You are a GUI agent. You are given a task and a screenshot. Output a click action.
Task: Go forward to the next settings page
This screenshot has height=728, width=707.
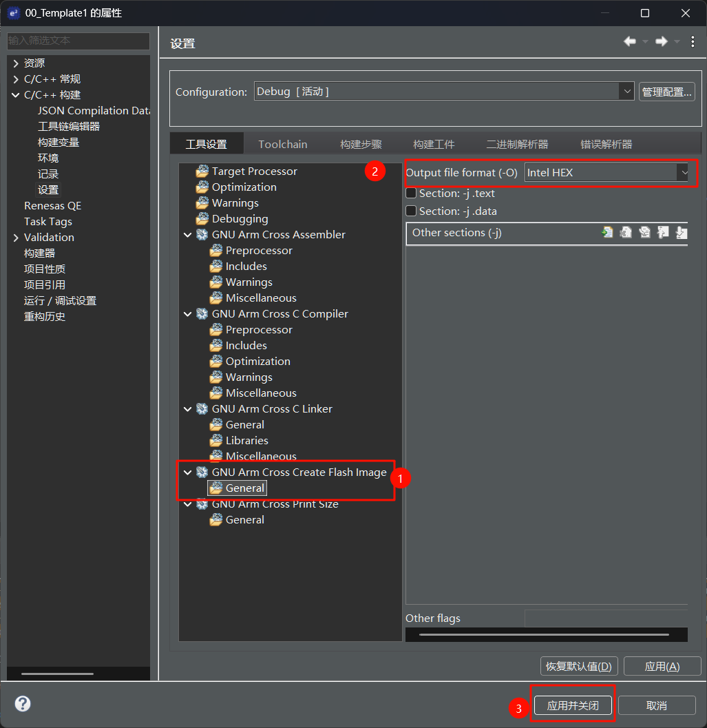coord(661,41)
